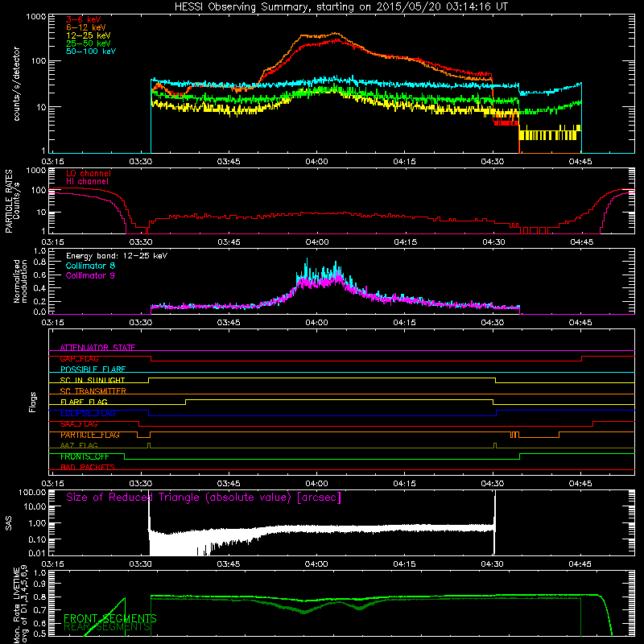
Task: Click the 'FRONT SEGMENTS' legend label
Action: coord(110,618)
